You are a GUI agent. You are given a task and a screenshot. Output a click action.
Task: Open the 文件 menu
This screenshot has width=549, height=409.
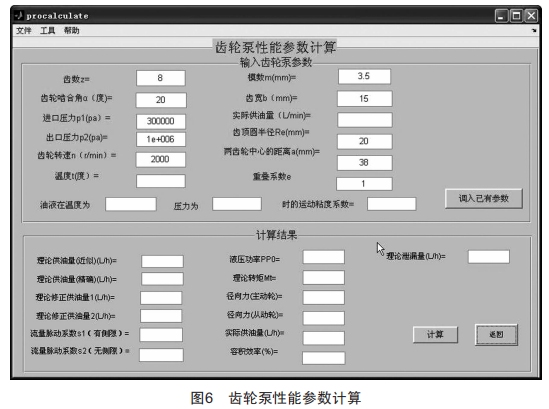tap(23, 31)
